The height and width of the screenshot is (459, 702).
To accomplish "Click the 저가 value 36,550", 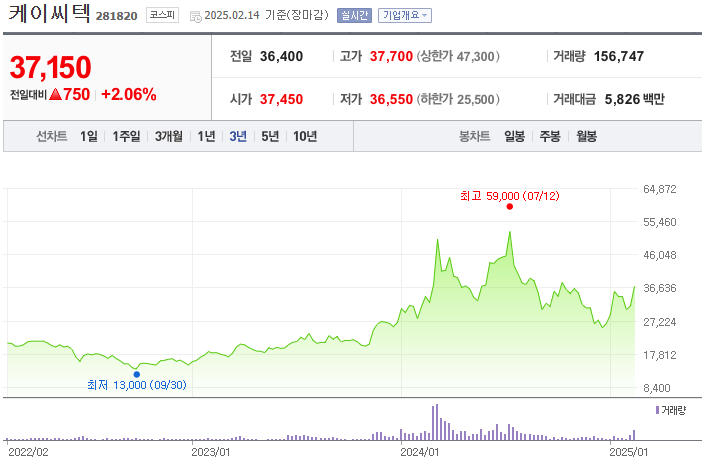I will [391, 99].
